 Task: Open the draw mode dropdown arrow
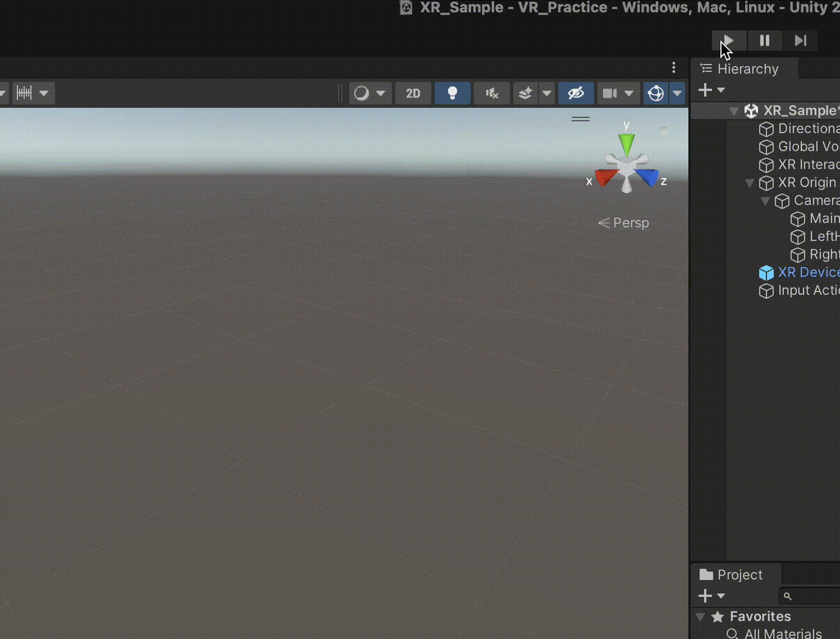click(381, 93)
